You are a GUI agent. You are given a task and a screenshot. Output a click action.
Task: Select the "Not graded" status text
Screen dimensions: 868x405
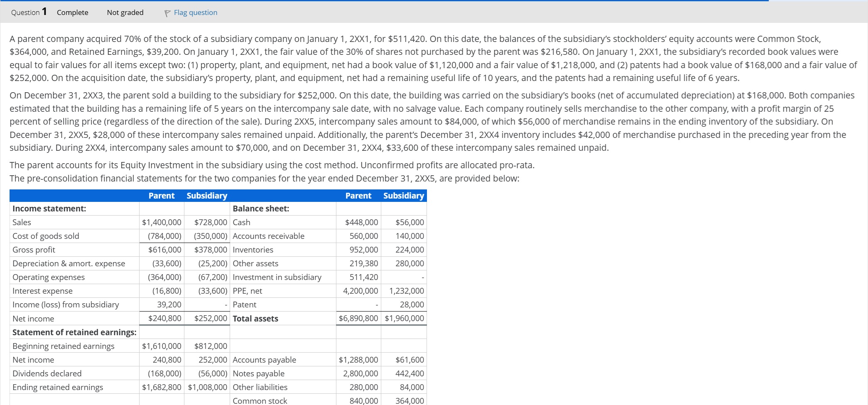[x=125, y=12]
